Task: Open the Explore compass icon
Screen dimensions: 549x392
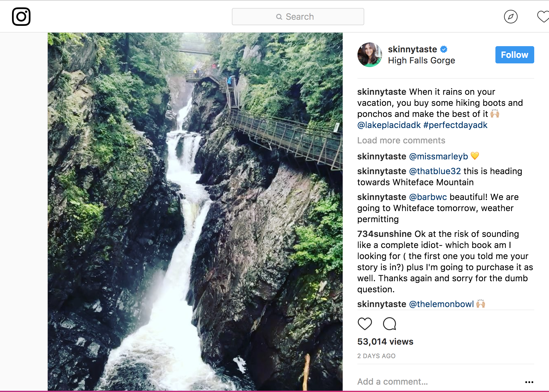Action: [x=511, y=17]
